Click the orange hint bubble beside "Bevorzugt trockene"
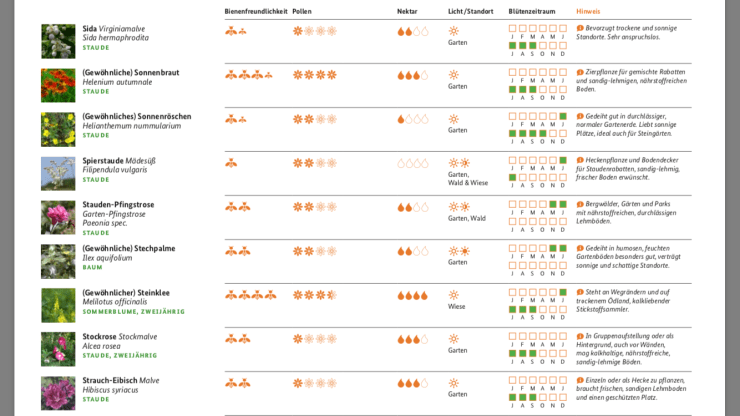740x416 pixels. 580,28
